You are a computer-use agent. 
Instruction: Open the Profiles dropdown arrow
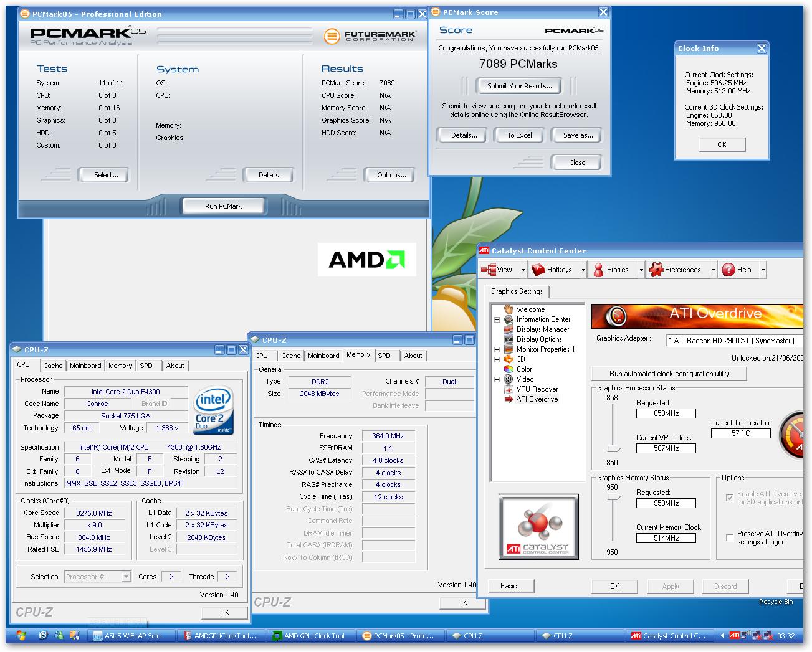tap(641, 270)
